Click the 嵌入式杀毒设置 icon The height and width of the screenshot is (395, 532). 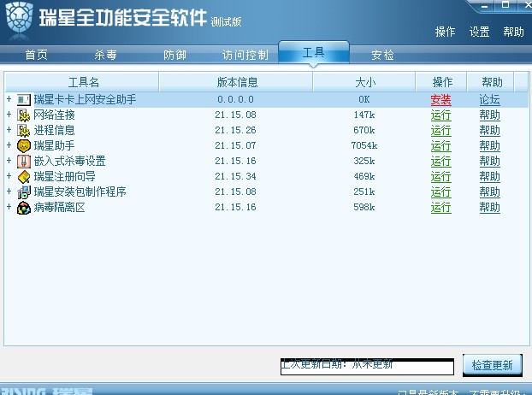(24, 161)
